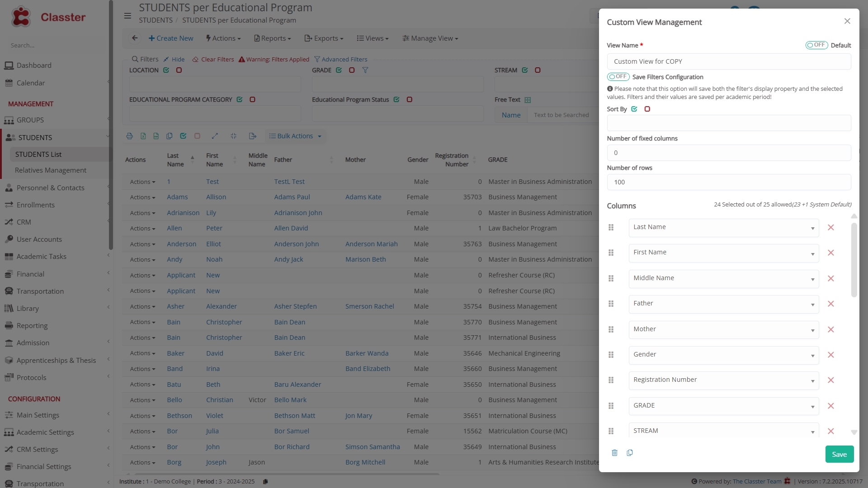This screenshot has width=868, height=488.
Task: Click drag handle next to Gender column
Action: coord(611,355)
